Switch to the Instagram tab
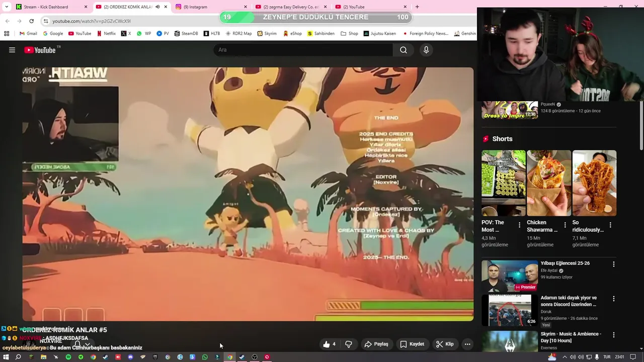644x362 pixels. 211,7
